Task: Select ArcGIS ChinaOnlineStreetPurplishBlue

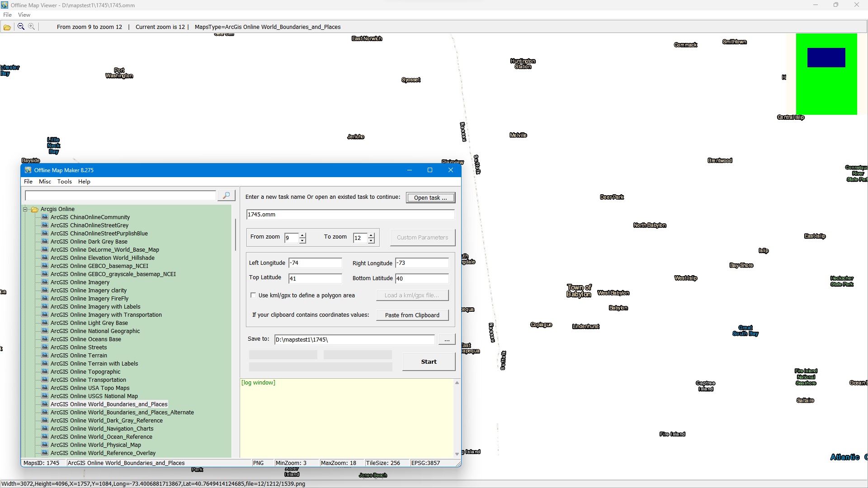Action: point(99,233)
